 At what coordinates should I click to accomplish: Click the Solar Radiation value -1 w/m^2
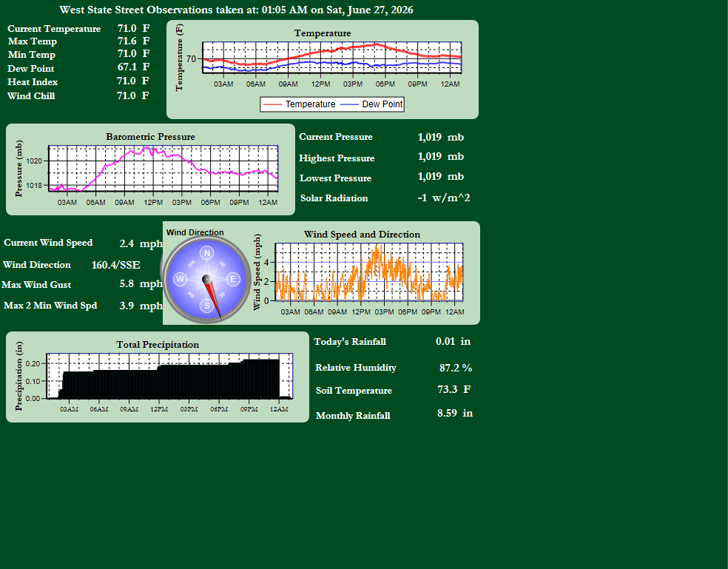444,198
